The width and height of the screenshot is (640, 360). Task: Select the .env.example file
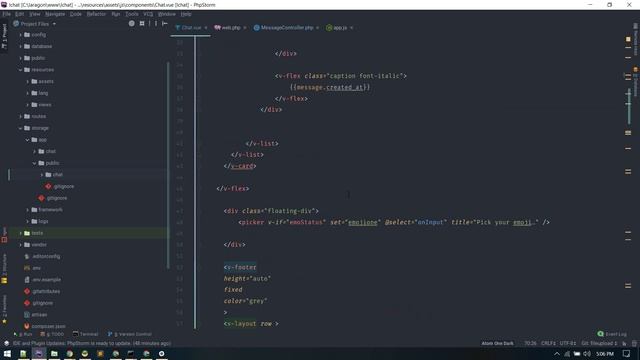tap(47, 280)
